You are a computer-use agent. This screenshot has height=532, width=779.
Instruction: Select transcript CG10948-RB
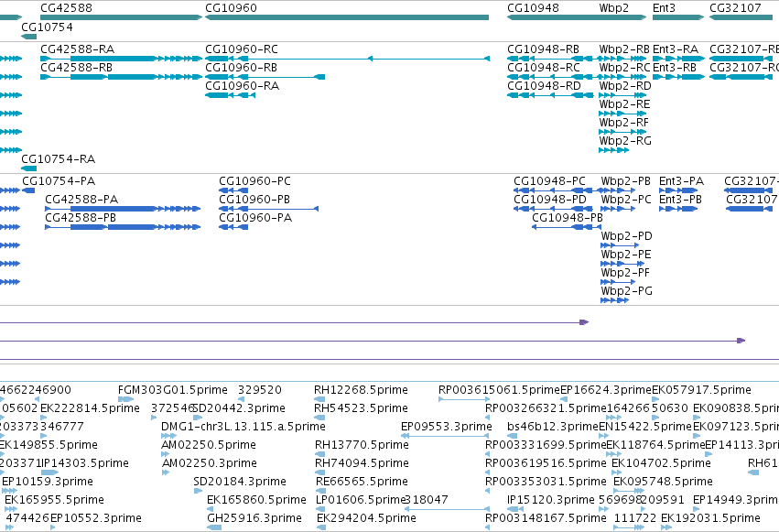coord(553,59)
